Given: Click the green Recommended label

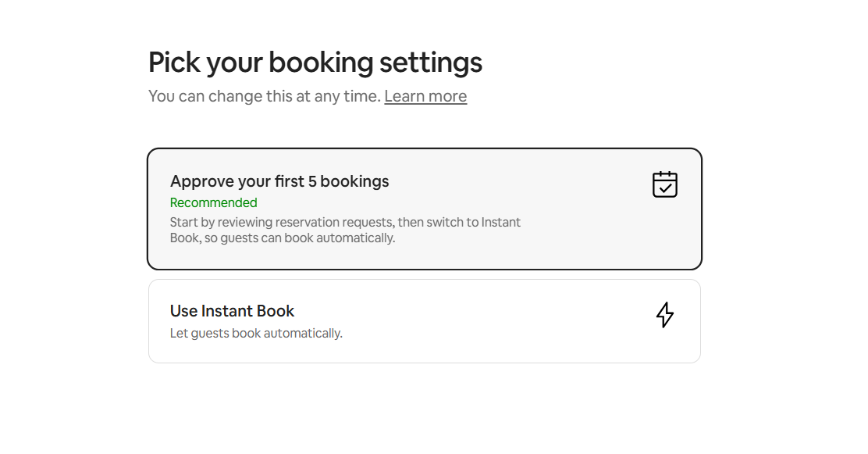Looking at the screenshot, I should [x=213, y=203].
